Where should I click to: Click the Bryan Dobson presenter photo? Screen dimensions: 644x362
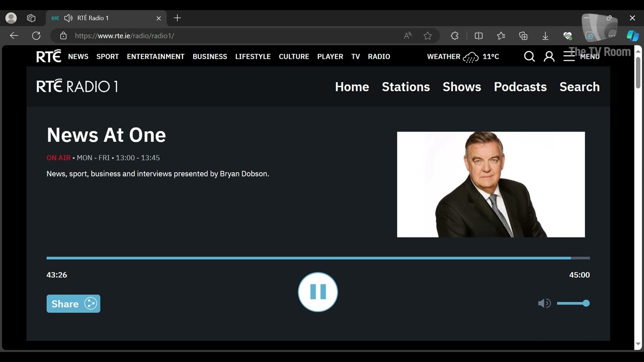tap(491, 185)
